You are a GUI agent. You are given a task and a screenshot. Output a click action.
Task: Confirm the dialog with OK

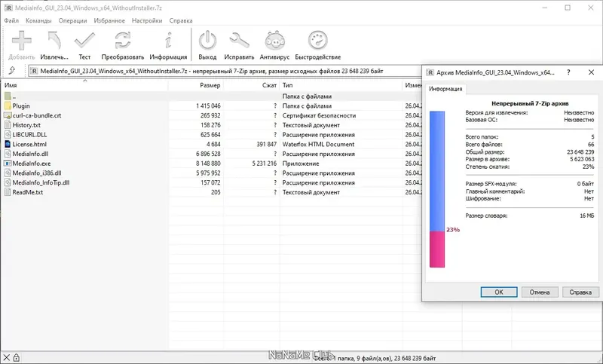coord(499,292)
